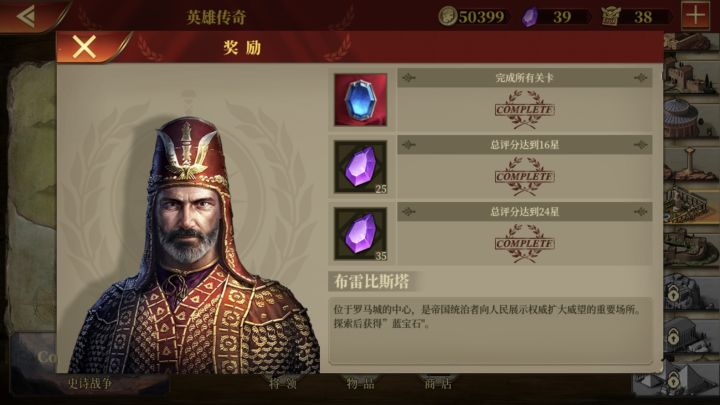This screenshot has width=720, height=405.
Task: Close the 奖励 reward panel
Action: pos(84,47)
